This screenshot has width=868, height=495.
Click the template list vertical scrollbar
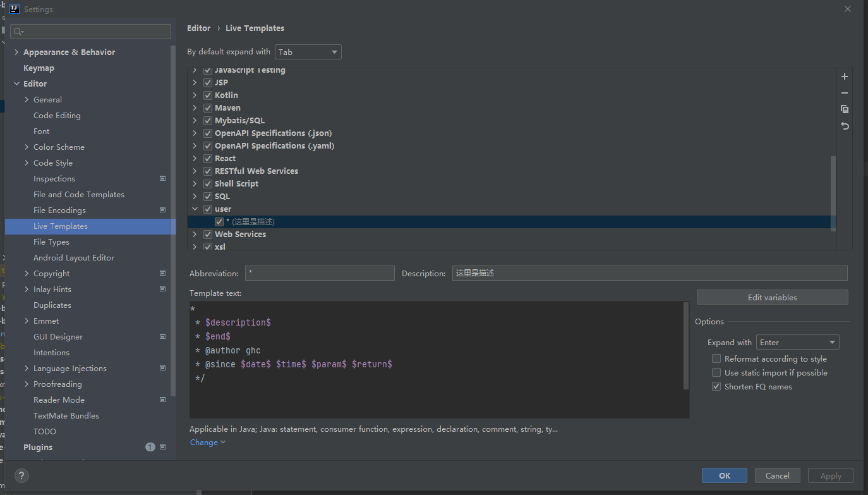coord(833,193)
